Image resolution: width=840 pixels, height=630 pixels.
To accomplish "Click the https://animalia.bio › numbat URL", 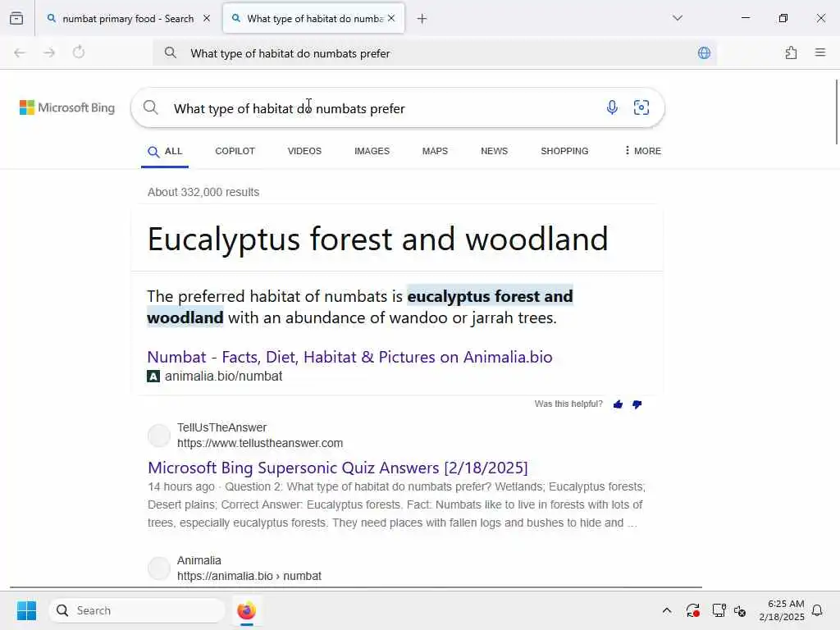I will pyautogui.click(x=249, y=577).
